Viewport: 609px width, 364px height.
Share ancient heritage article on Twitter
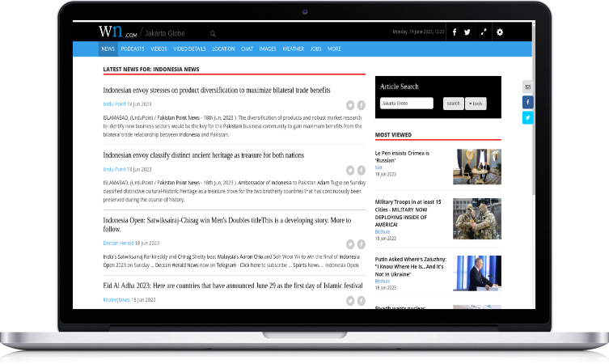(350, 170)
